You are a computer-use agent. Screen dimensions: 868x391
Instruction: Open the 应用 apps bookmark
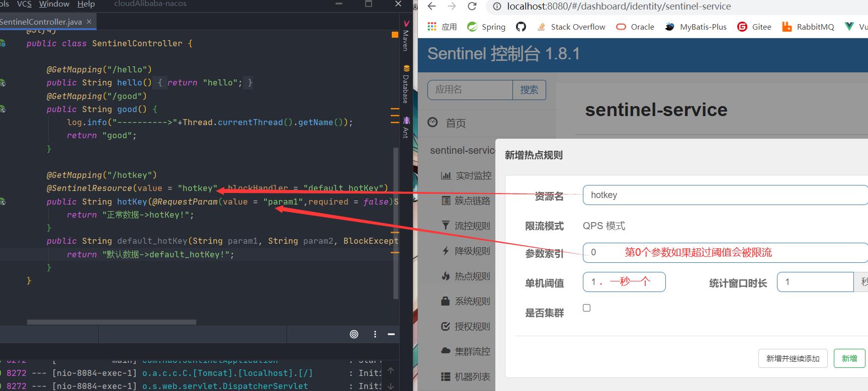(442, 27)
